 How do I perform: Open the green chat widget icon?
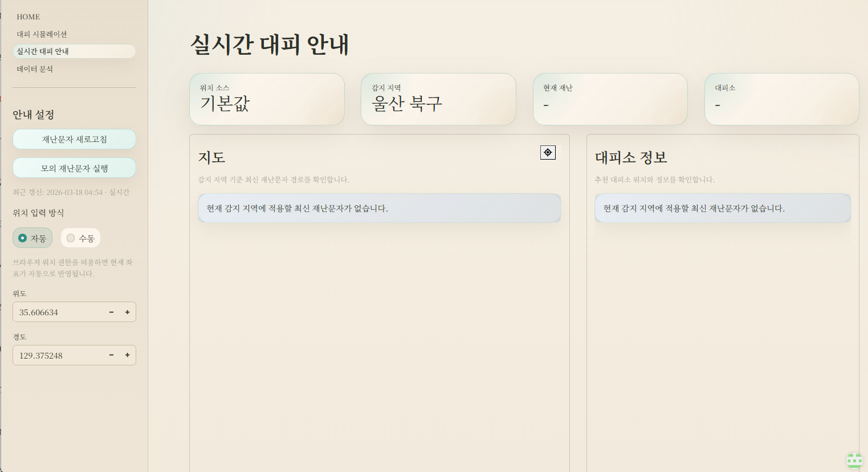click(x=854, y=460)
